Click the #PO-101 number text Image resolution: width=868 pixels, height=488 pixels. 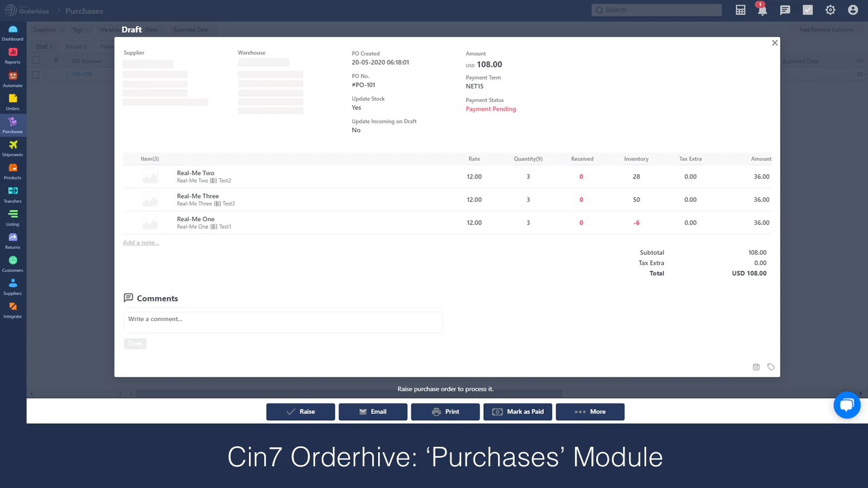coord(363,85)
